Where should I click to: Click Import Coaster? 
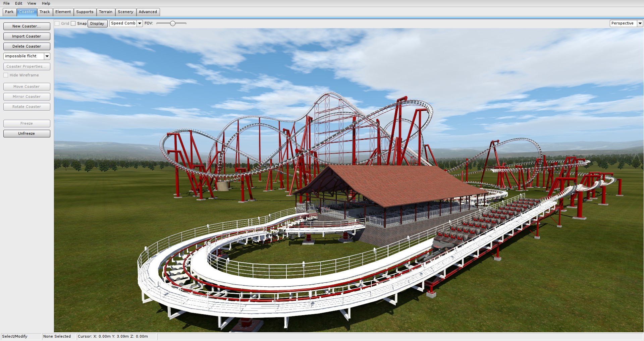click(27, 36)
